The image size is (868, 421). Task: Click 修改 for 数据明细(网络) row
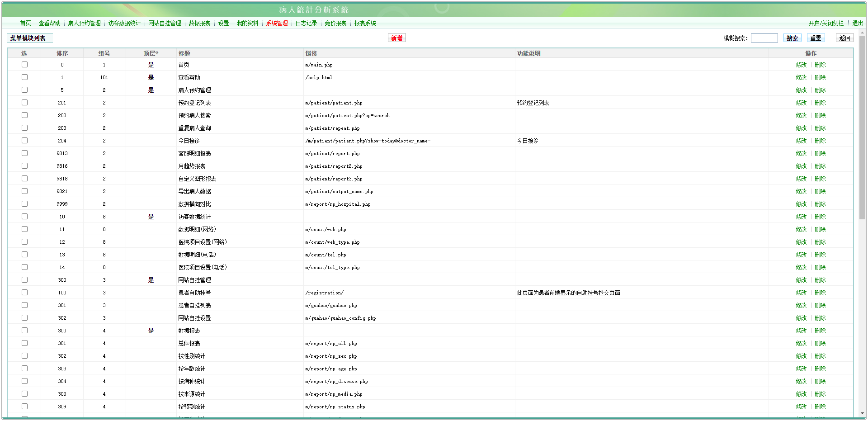pos(801,229)
